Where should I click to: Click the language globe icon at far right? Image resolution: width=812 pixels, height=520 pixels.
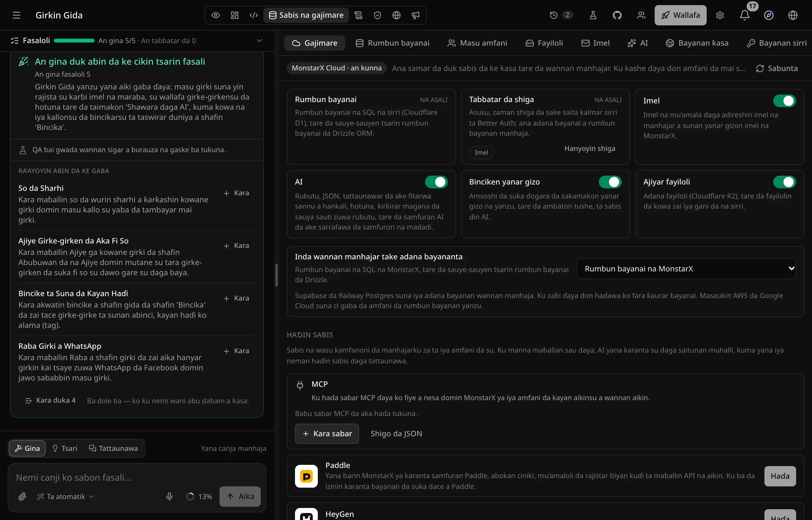793,15
